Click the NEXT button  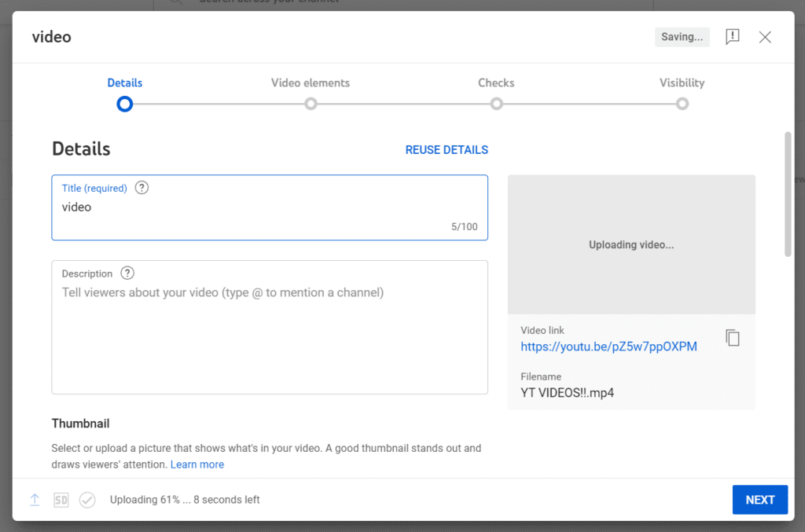coord(760,500)
